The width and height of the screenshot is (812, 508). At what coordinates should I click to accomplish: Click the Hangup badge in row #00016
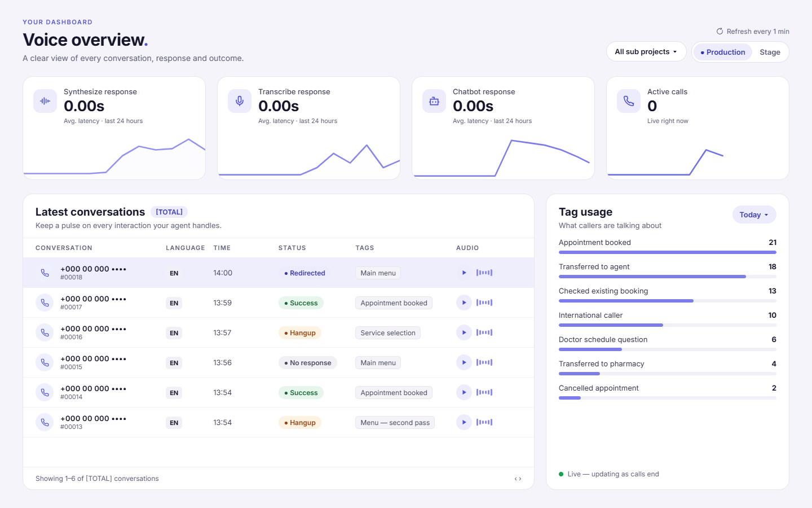pos(300,333)
